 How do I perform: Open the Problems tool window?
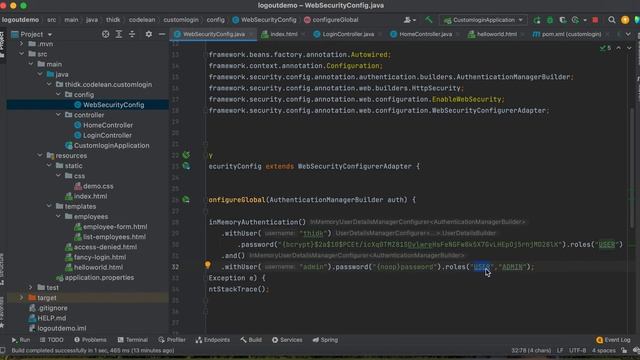point(90,340)
